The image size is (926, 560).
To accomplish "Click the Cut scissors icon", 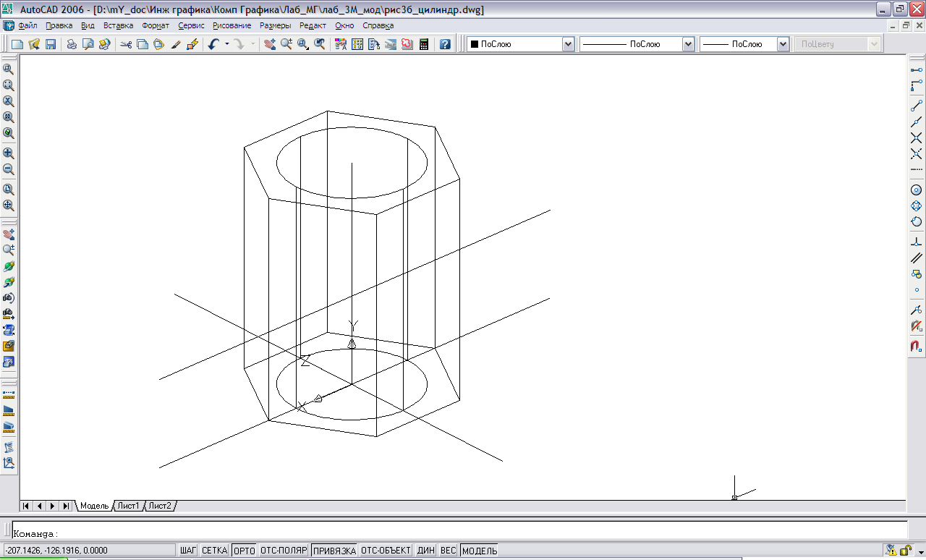I will [x=126, y=44].
